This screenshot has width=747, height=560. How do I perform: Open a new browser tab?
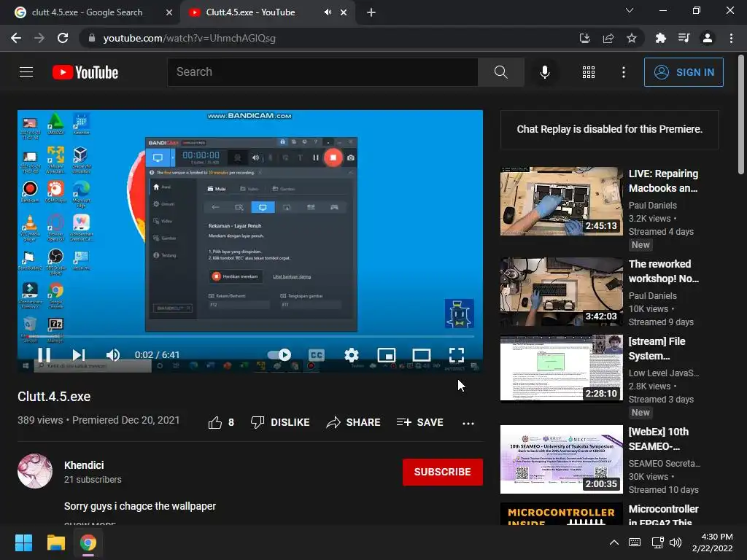coord(371,12)
